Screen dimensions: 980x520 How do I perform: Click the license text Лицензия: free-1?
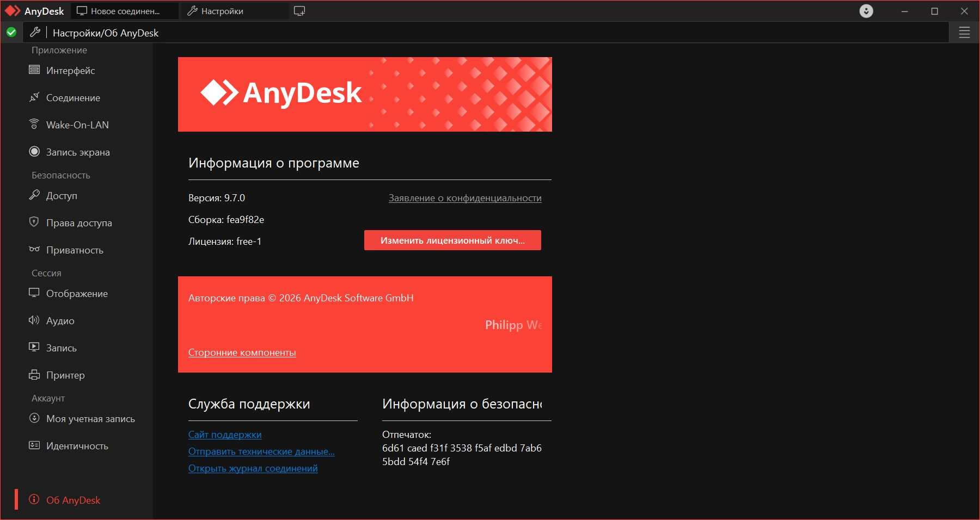pyautogui.click(x=225, y=242)
